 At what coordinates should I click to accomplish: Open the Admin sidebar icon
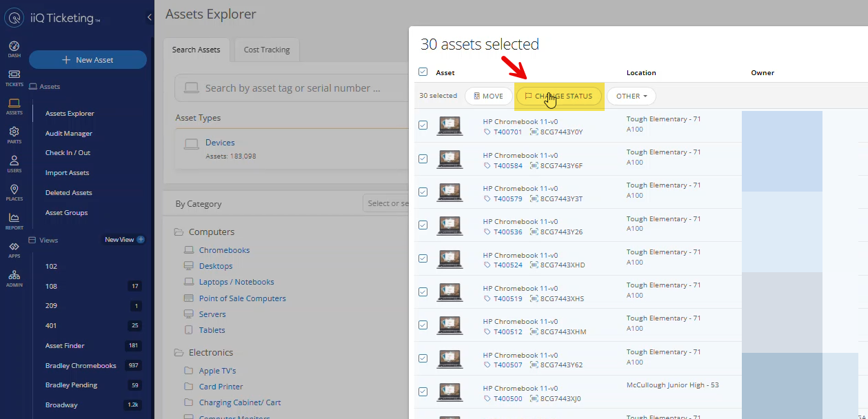(x=14, y=278)
